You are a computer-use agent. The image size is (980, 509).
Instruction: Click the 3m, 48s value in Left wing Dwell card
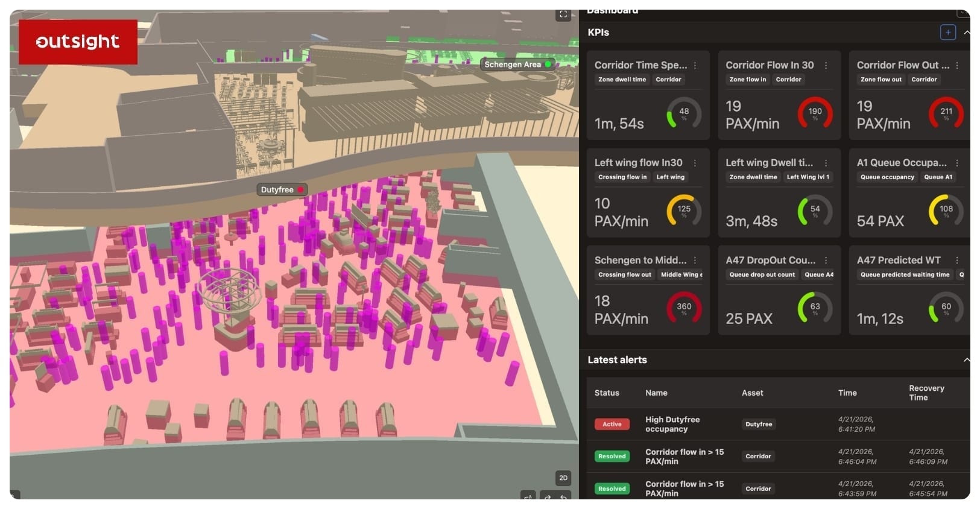[751, 221]
